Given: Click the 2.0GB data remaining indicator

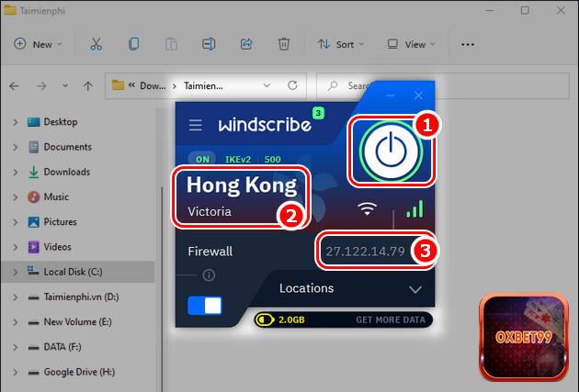Looking at the screenshot, I should [280, 319].
